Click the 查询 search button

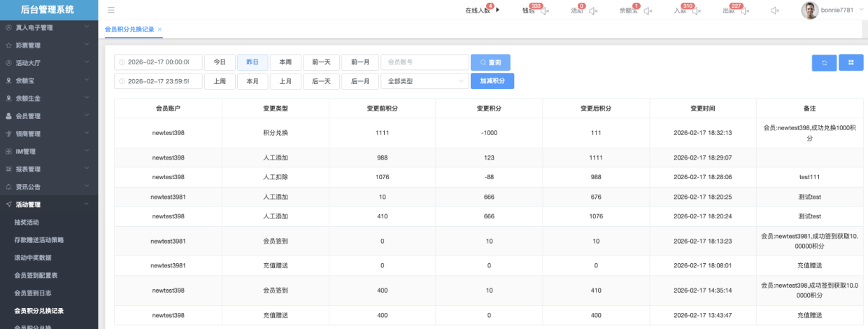(490, 62)
